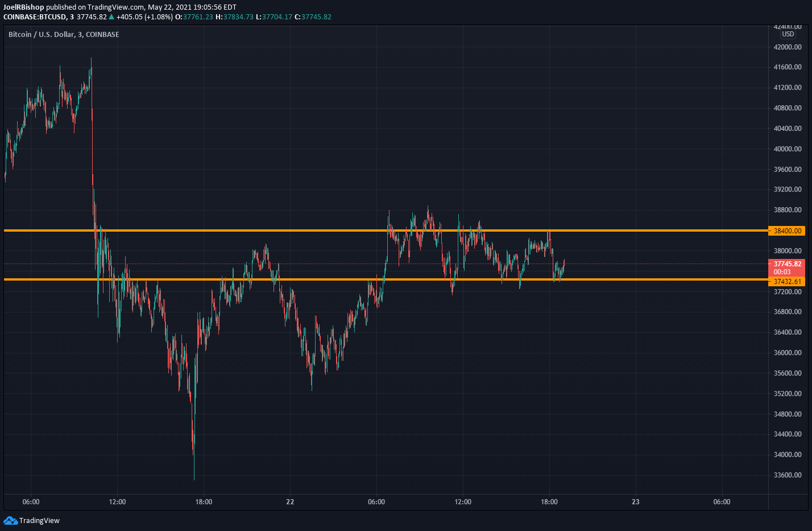
Task: Click the 36800.00 price axis value
Action: [x=788, y=312]
